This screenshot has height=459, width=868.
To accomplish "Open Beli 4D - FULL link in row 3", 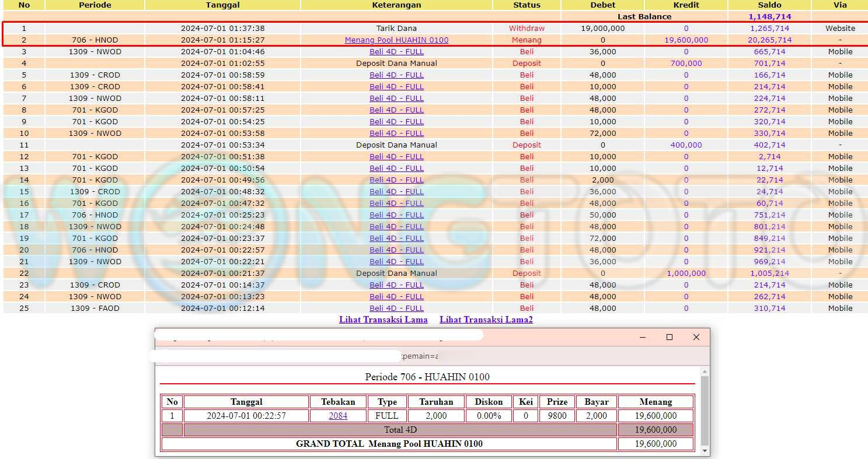I will tap(396, 52).
